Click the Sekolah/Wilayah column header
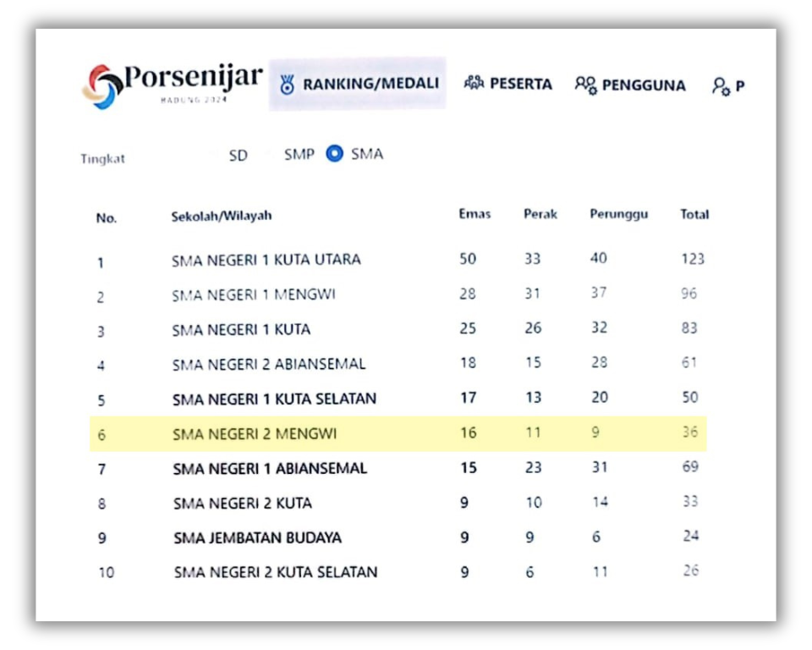Image resolution: width=812 pixels, height=650 pixels. pyautogui.click(x=222, y=216)
